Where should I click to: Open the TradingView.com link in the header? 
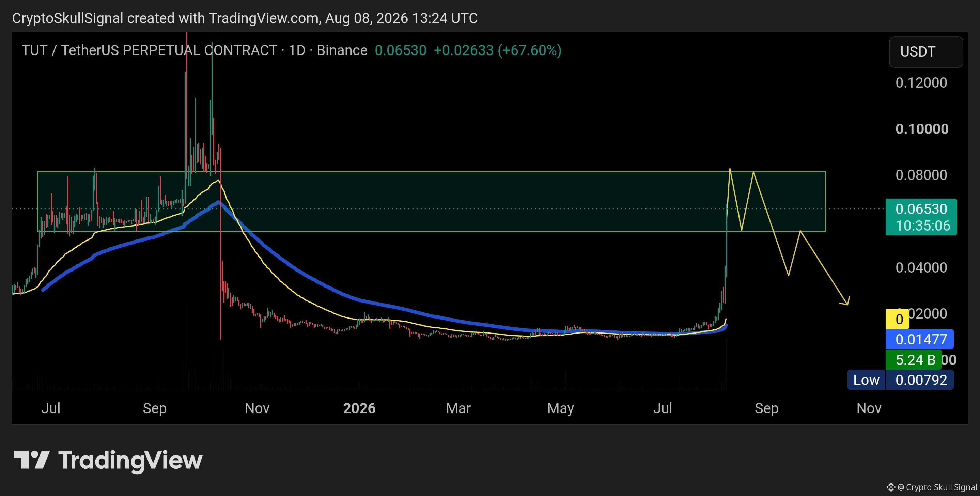[x=264, y=18]
